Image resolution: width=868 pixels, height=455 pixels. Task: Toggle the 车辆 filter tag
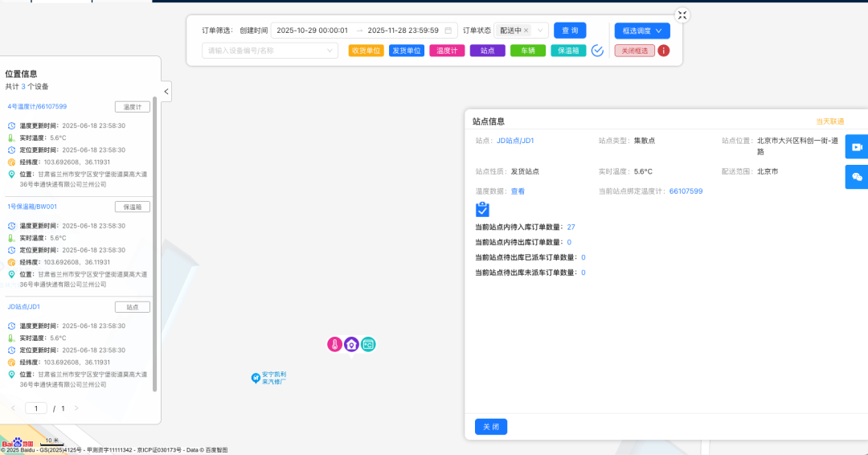click(528, 51)
